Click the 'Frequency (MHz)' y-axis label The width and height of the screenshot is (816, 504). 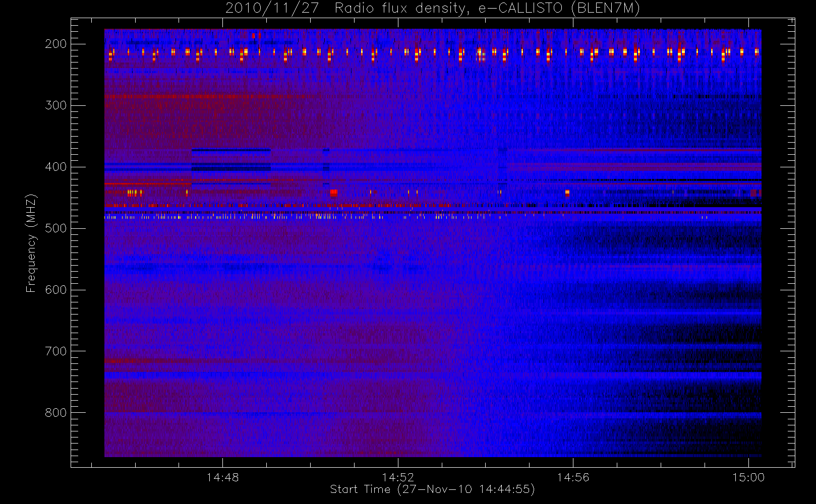(x=31, y=243)
